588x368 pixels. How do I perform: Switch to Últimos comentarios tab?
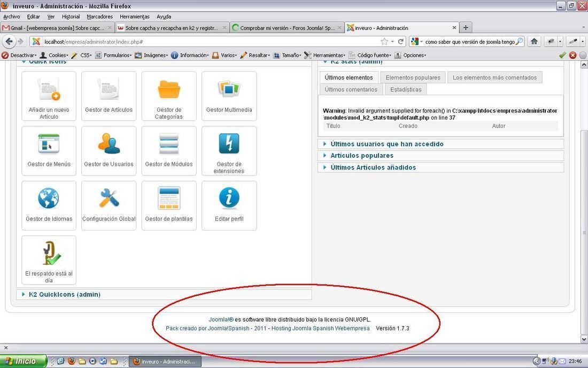coord(351,90)
